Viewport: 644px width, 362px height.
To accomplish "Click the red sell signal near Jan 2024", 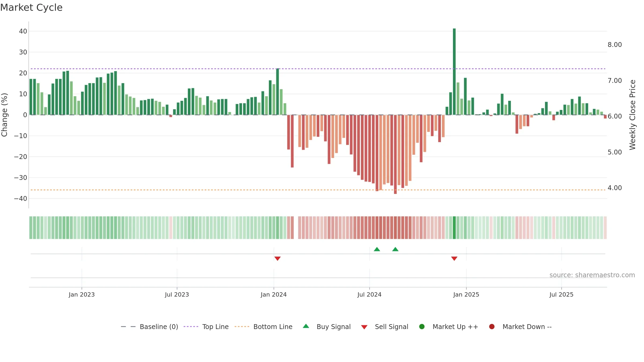I will pyautogui.click(x=277, y=258).
